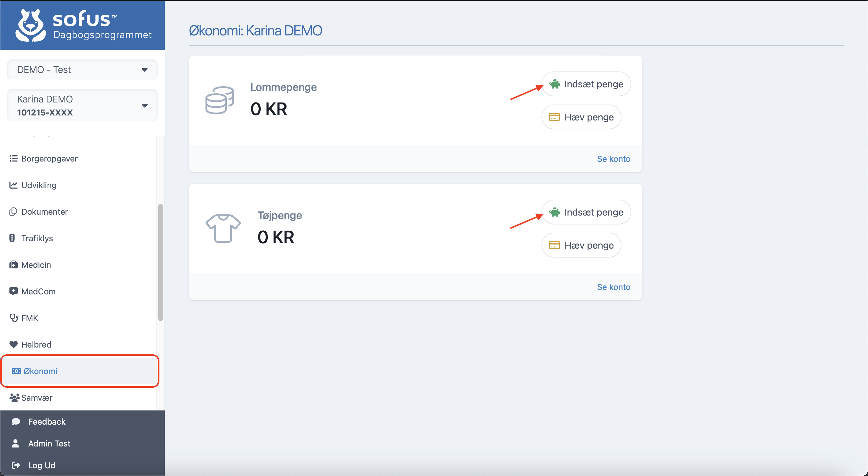Click the sidebar vertical scrollbar thumb

161,262
